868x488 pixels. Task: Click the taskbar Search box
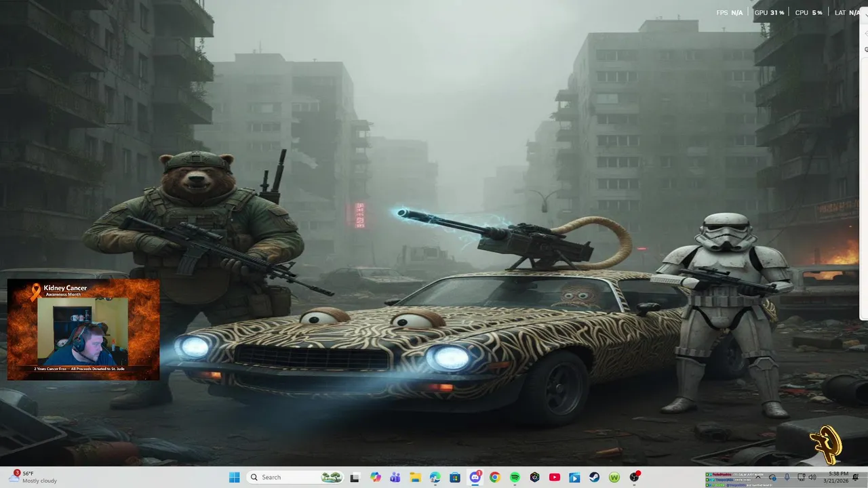(x=294, y=477)
